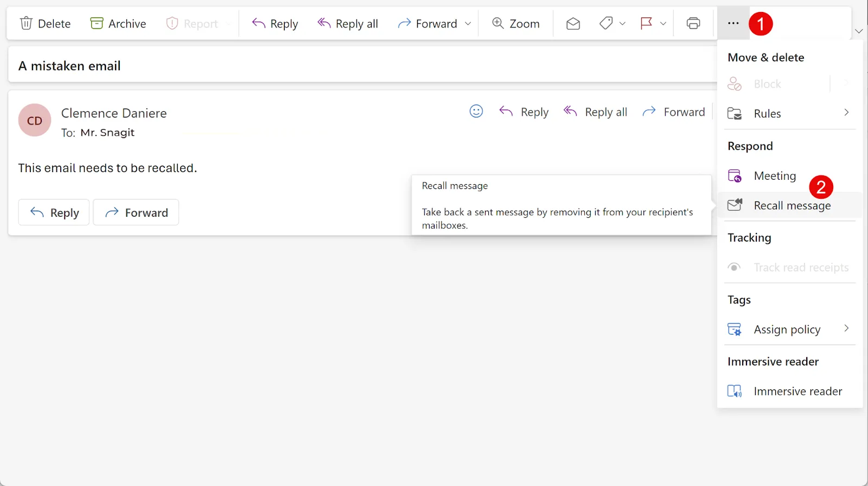Click the Print icon
This screenshot has width=868, height=486.
click(693, 23)
